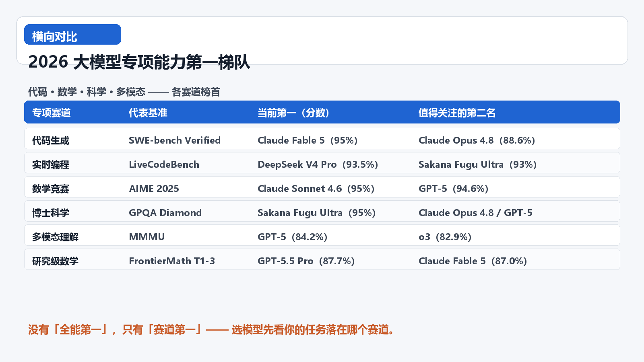The width and height of the screenshot is (644, 362).
Task: Select the slide title 2026 大模型专项能力第一梯队
Action: click(139, 62)
